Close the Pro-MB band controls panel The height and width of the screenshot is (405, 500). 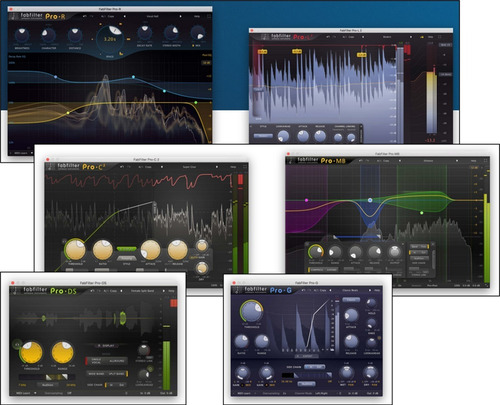pos(432,245)
